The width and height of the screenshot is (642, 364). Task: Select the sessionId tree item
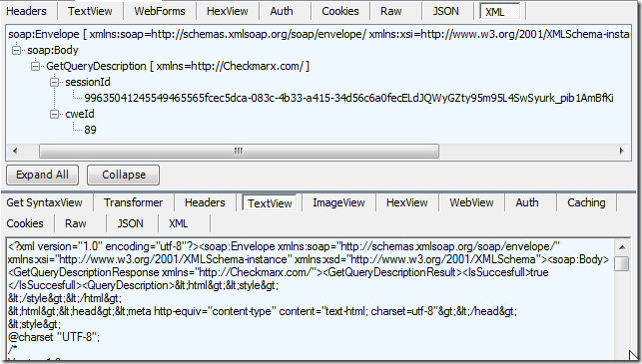[x=88, y=82]
